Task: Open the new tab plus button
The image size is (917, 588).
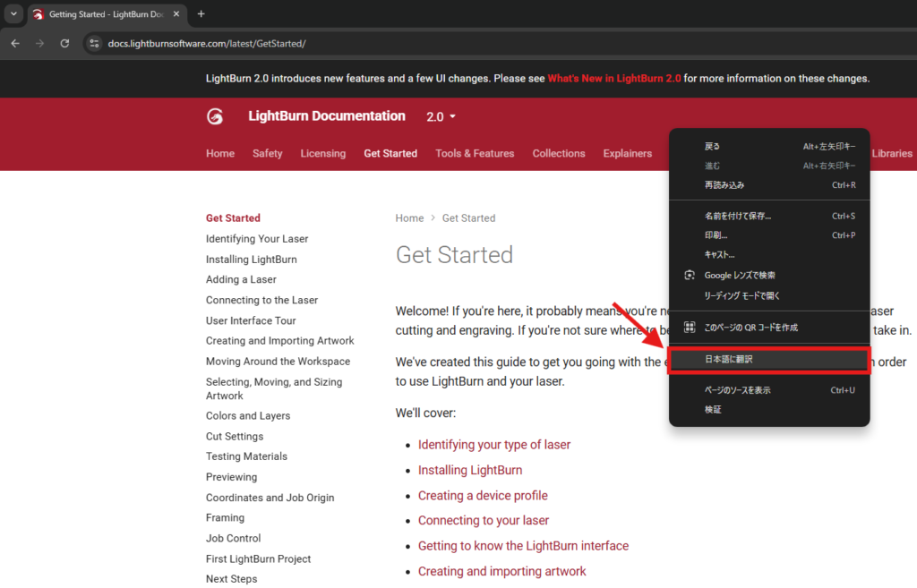Action: [x=201, y=14]
